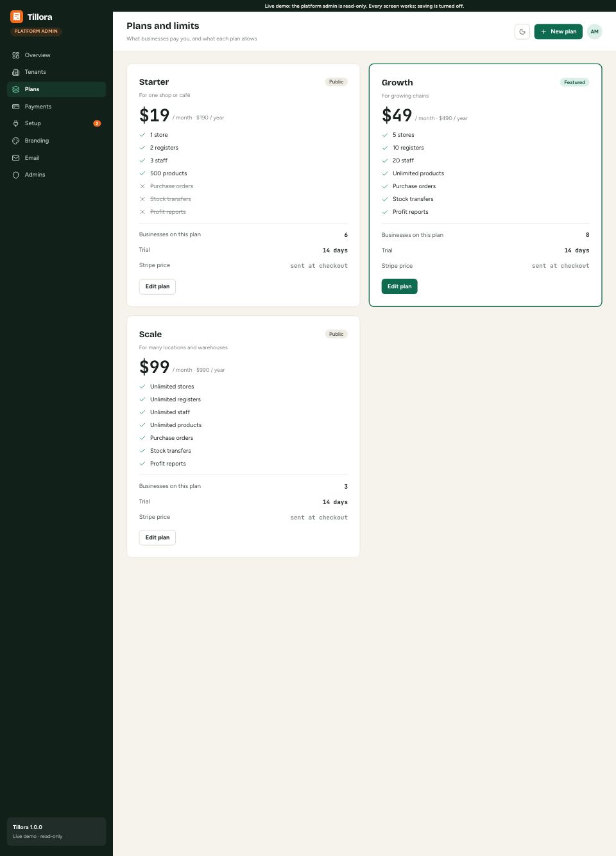616x856 pixels.
Task: Toggle dark mode with the moon icon
Action: click(522, 31)
